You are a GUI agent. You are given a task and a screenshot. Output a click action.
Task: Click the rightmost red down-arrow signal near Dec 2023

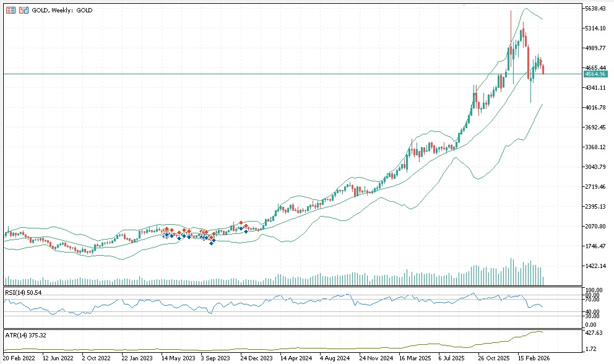(x=246, y=226)
